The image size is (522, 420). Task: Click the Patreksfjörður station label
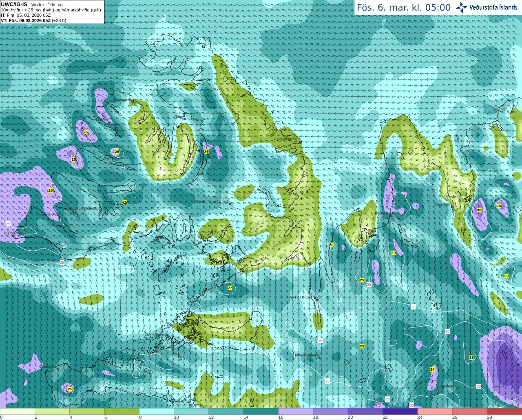pos(48,214)
